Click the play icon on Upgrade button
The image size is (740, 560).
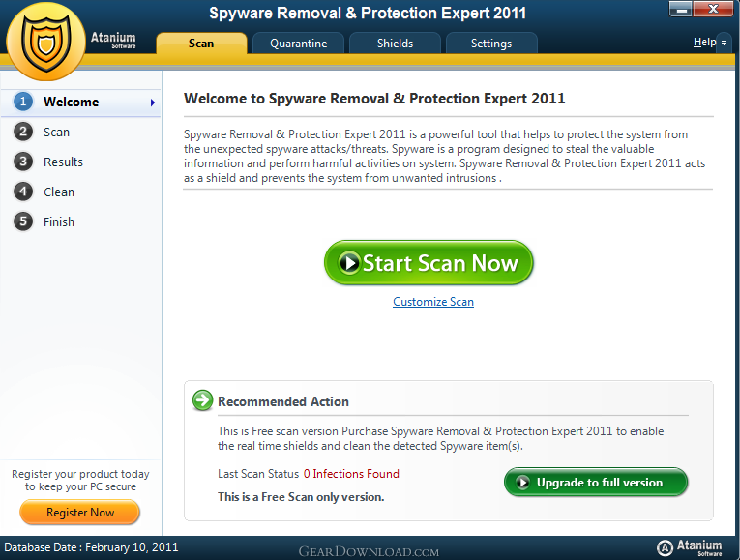[522, 483]
